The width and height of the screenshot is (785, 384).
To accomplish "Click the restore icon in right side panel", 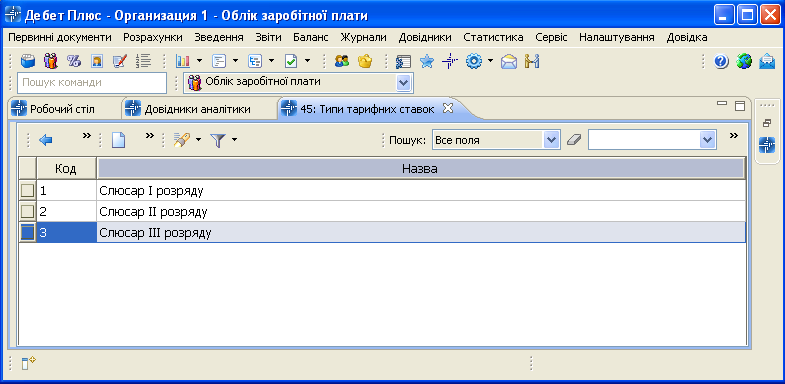I will pos(766,123).
